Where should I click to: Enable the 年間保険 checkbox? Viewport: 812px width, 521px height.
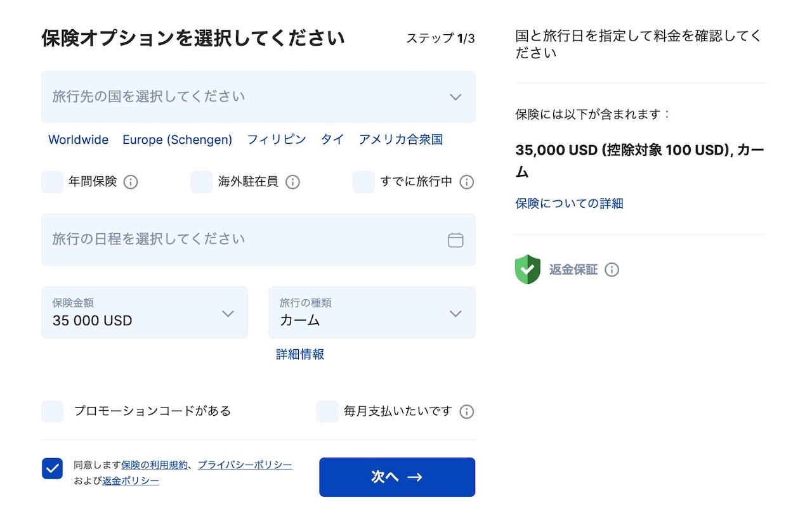(52, 182)
